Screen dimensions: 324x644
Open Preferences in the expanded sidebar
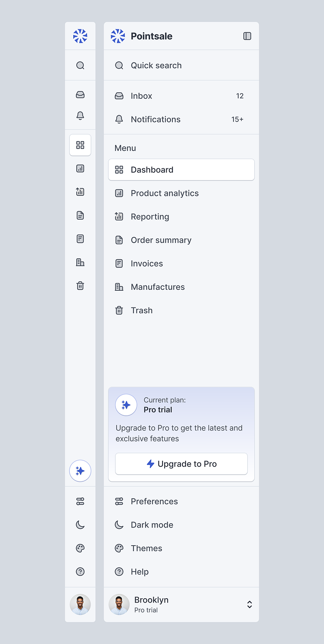pos(154,502)
